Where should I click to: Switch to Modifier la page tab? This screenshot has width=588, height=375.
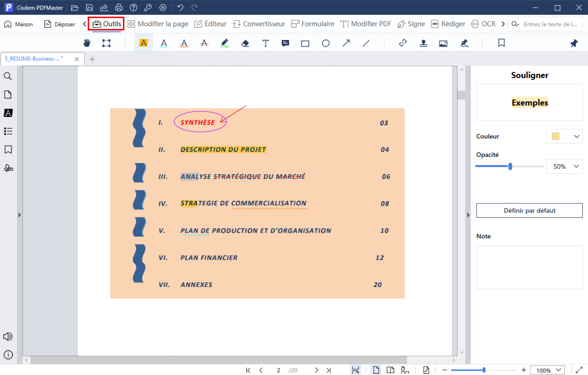point(158,24)
